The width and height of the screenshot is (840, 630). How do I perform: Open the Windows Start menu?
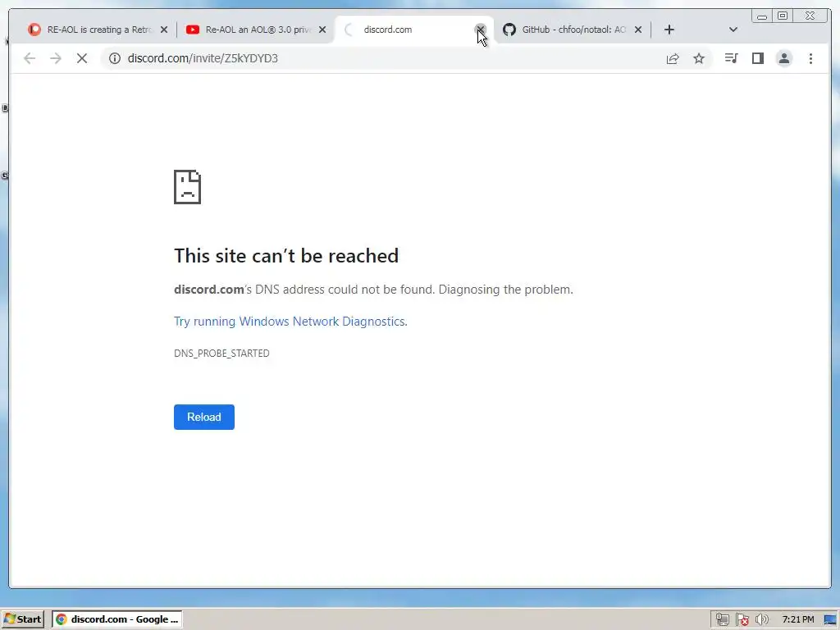(x=22, y=619)
